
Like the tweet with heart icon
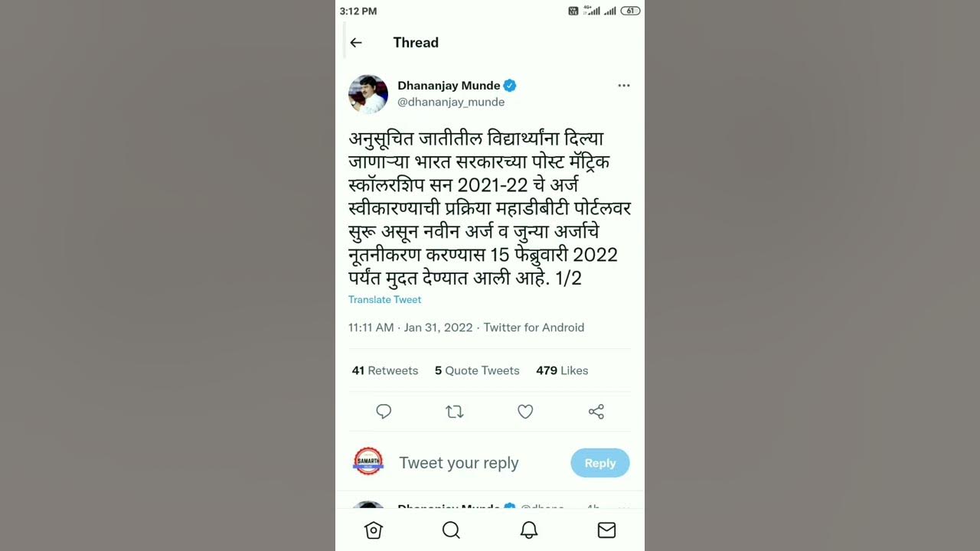pyautogui.click(x=525, y=412)
